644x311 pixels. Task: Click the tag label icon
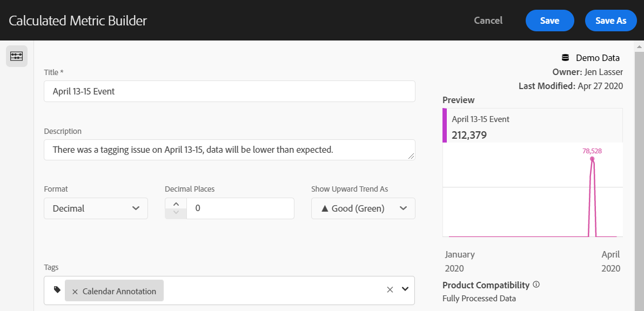coord(57,290)
